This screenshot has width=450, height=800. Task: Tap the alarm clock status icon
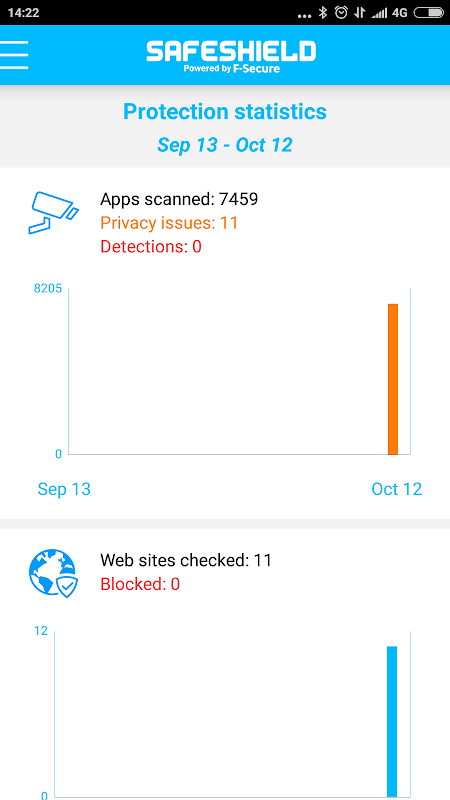point(341,13)
